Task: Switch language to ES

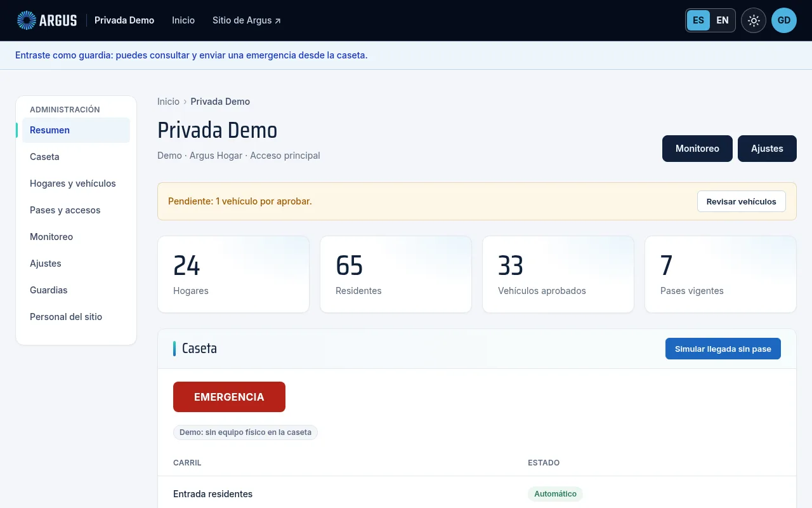Action: click(x=698, y=20)
